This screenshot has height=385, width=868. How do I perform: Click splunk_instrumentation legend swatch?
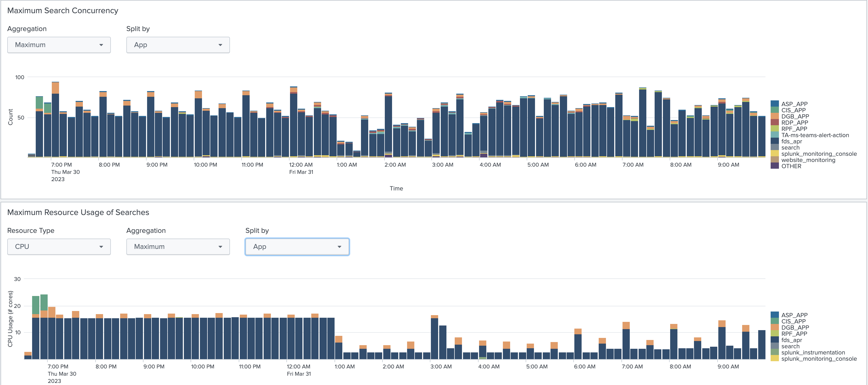[775, 352]
